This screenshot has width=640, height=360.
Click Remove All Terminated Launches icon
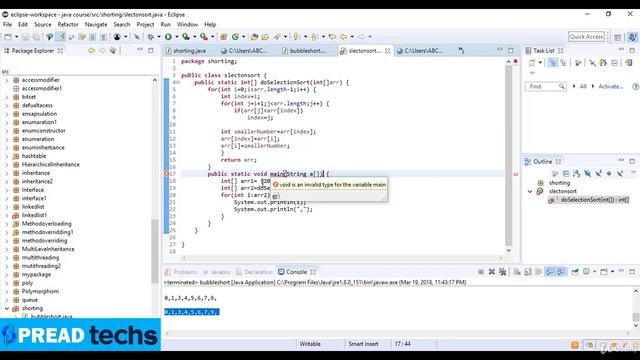(x=502, y=272)
